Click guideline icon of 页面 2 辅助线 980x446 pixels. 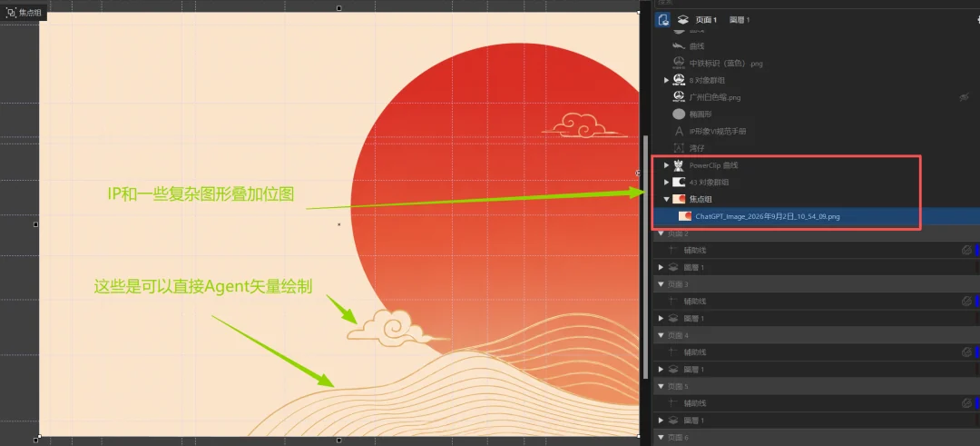[673, 250]
